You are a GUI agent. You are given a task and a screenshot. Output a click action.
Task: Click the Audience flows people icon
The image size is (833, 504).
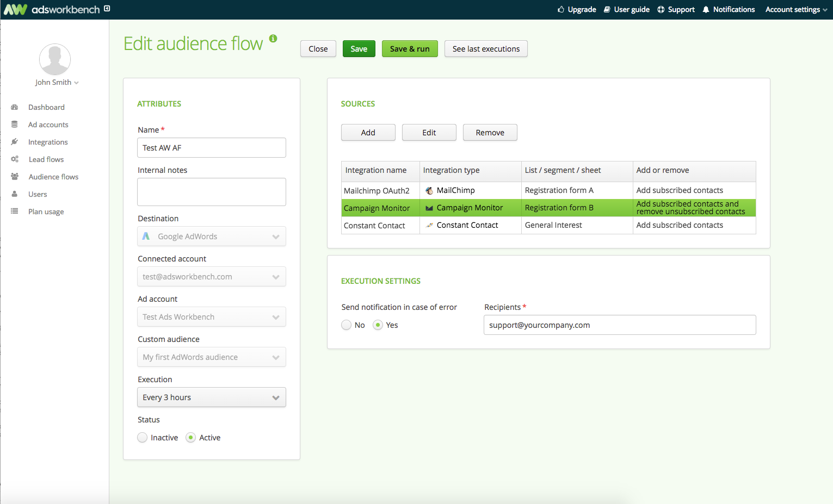coord(15,177)
